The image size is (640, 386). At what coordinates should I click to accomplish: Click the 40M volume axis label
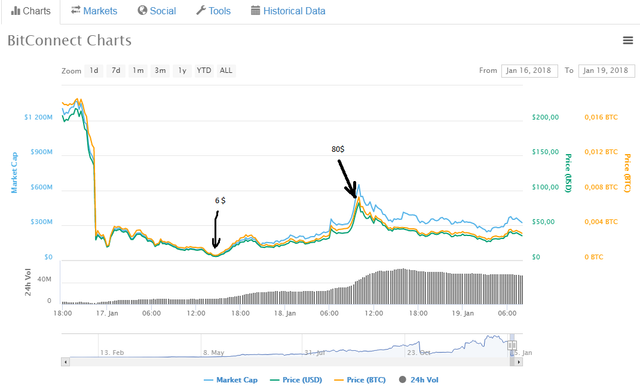tap(44, 280)
